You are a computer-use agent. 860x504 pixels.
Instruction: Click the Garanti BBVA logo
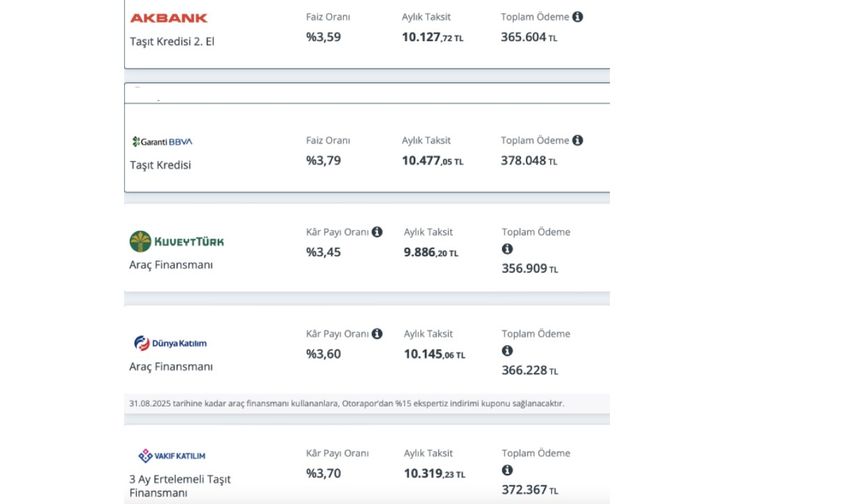point(162,141)
